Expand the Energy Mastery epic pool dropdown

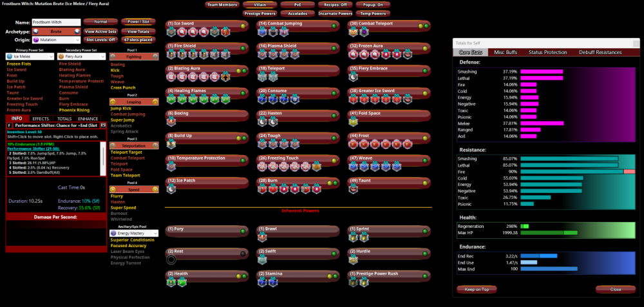(135, 233)
